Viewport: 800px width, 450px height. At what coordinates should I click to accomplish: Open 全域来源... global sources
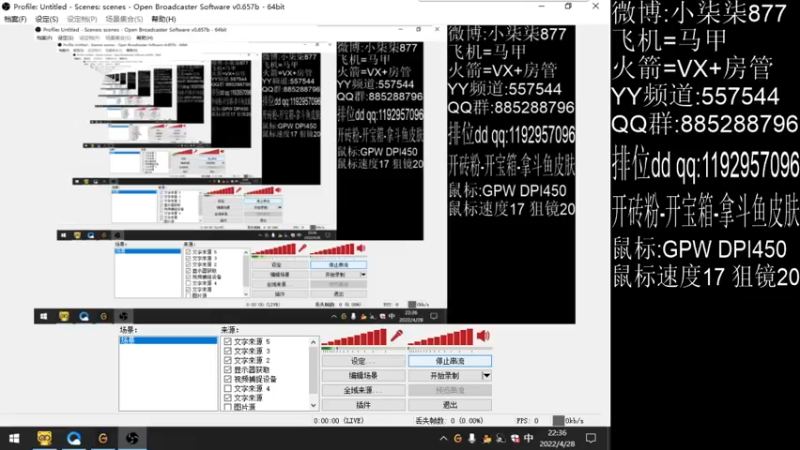[363, 390]
